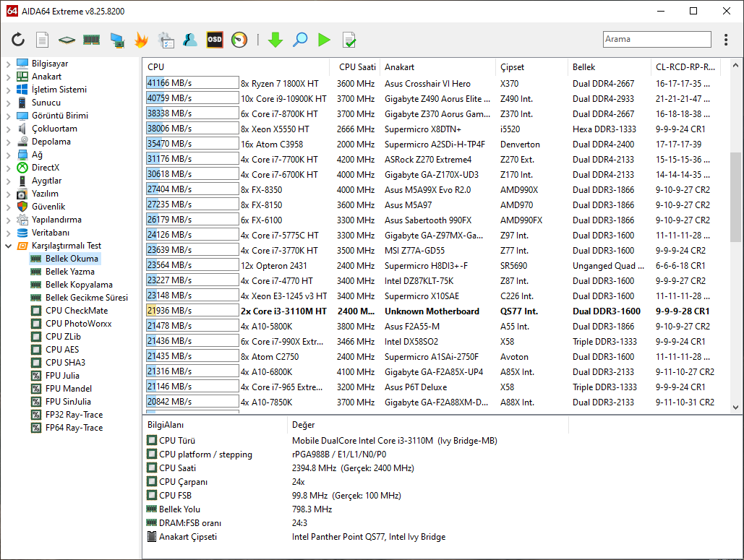
Task: Click the BilgiAlanı column header
Action: coord(215,425)
